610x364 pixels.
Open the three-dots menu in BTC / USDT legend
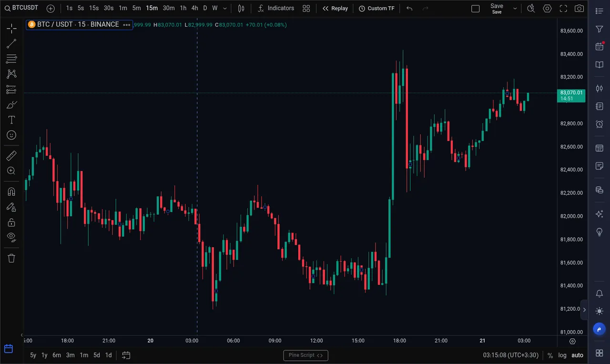[x=127, y=25]
